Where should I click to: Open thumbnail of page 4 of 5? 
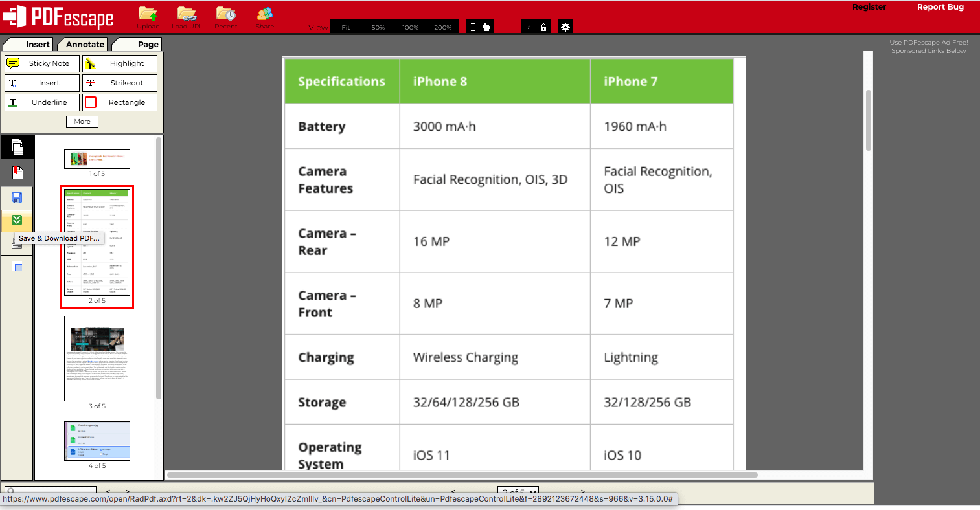coord(97,441)
